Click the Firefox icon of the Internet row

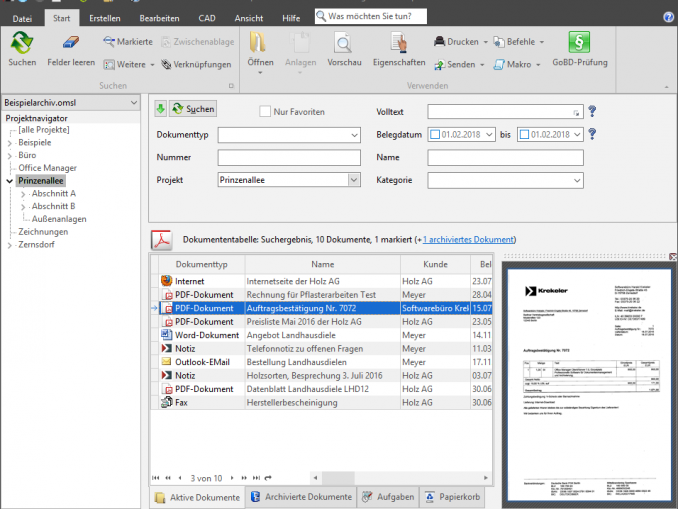click(166, 281)
